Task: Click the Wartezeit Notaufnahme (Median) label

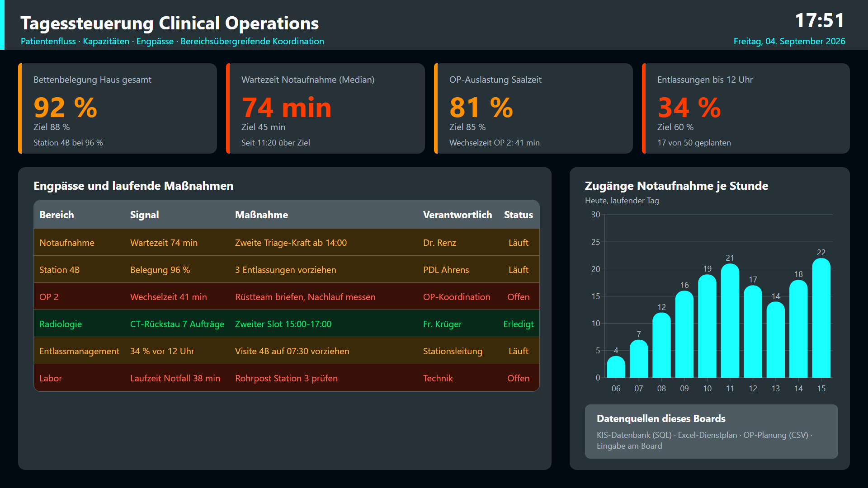Action: pyautogui.click(x=308, y=80)
